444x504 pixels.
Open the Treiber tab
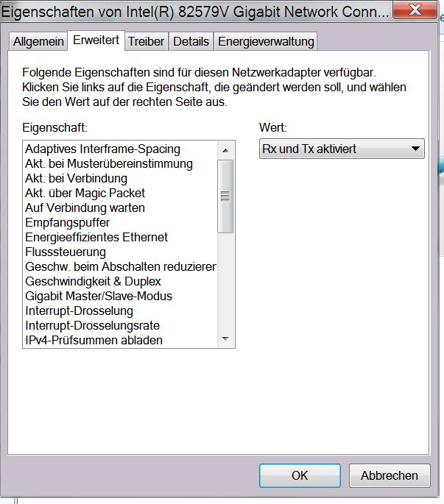[146, 41]
